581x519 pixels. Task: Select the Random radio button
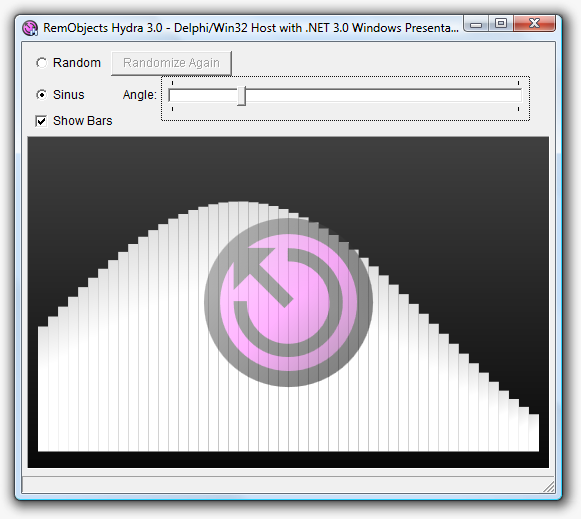tap(42, 63)
